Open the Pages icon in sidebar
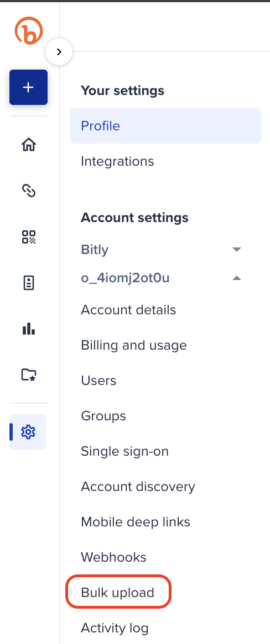 [x=29, y=283]
